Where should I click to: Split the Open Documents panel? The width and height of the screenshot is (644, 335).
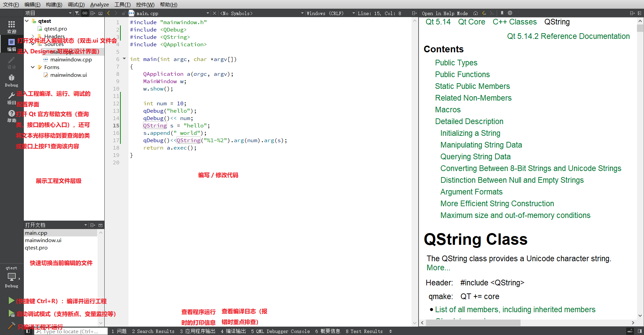click(x=93, y=225)
